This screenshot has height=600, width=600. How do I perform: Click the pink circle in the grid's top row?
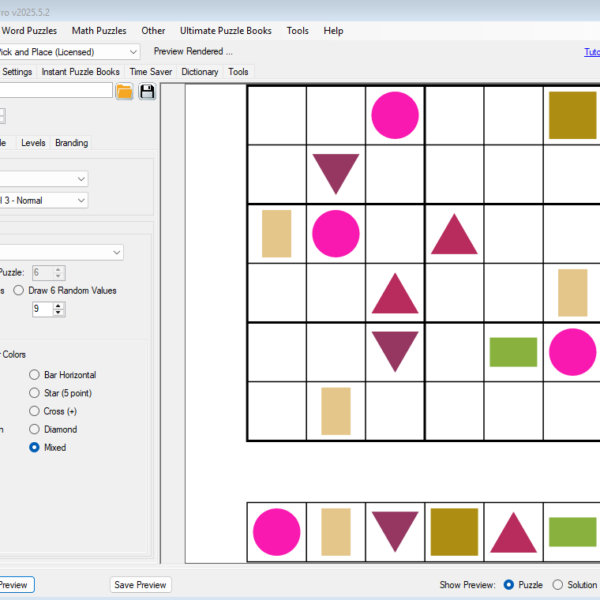[395, 115]
